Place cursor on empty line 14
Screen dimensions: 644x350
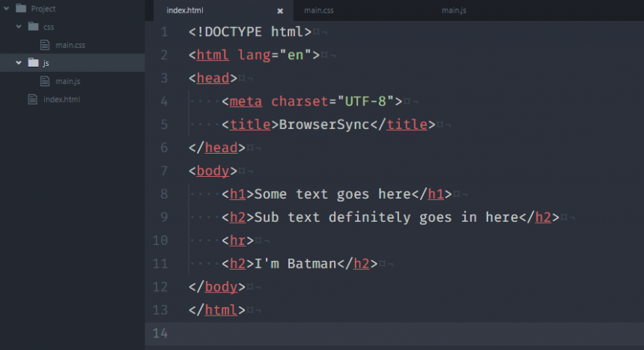[x=374, y=333]
